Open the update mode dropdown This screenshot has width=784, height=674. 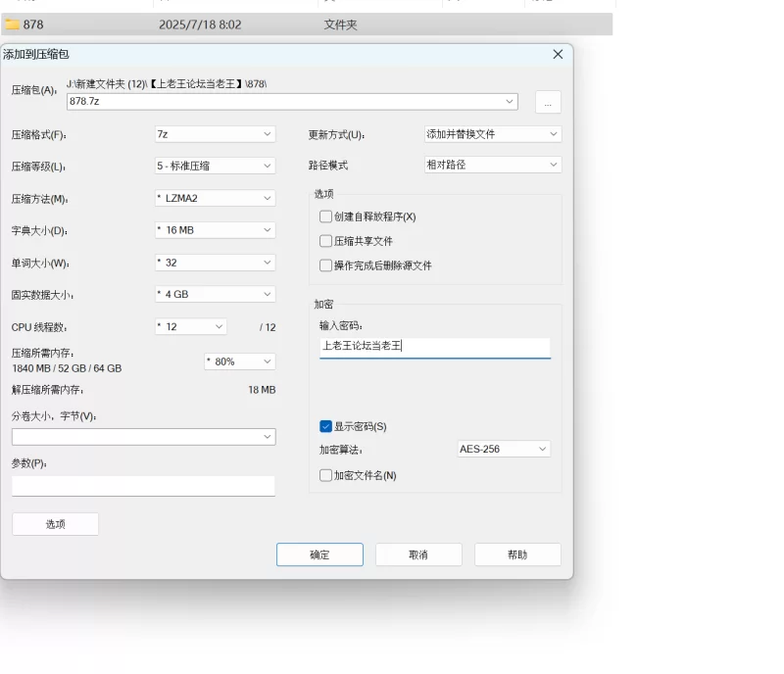(x=492, y=134)
